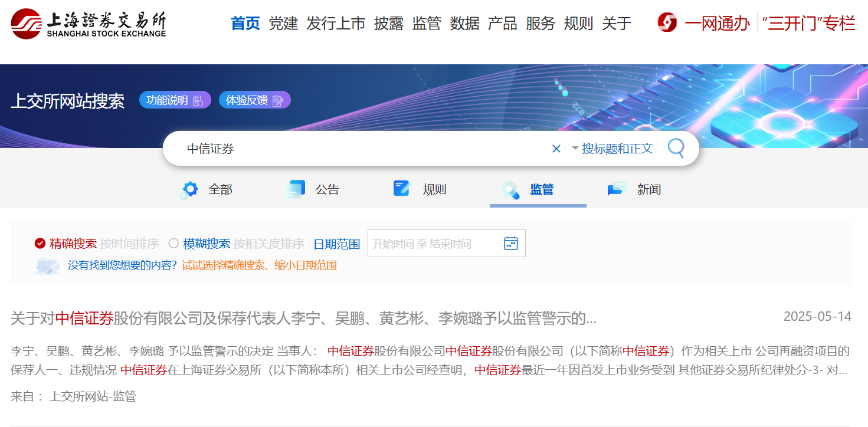
Task: Click the 2025-05-14 result date
Action: tap(817, 317)
